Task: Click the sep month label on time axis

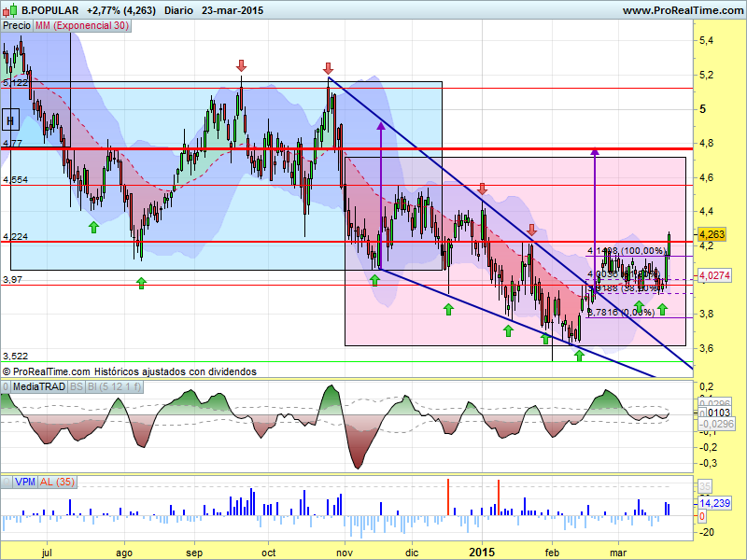Action: [x=194, y=553]
